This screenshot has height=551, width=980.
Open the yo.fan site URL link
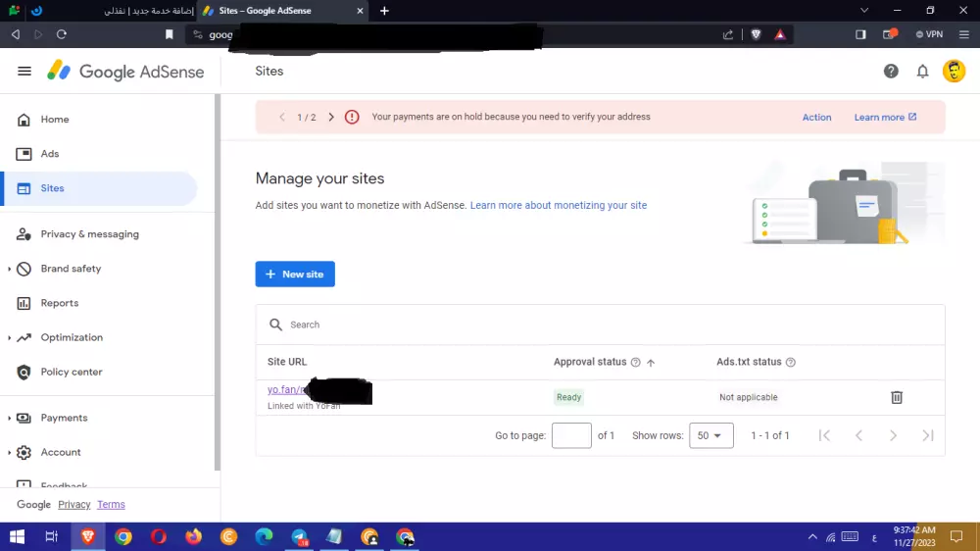[286, 389]
